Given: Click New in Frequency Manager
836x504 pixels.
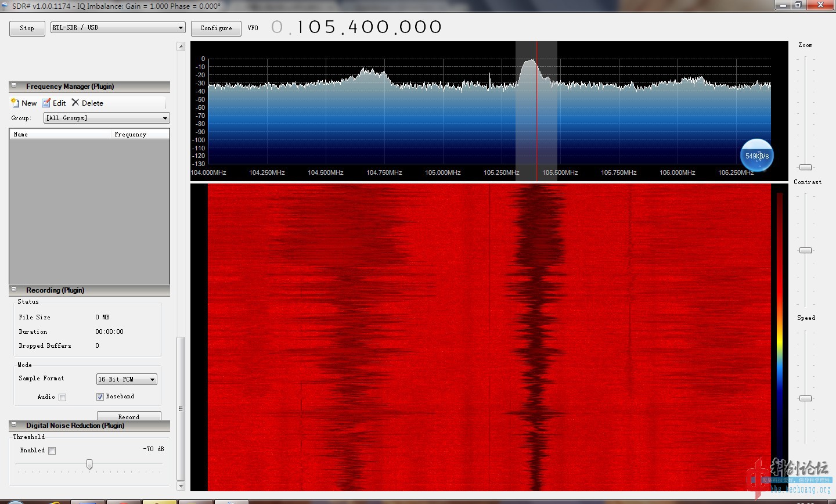Looking at the screenshot, I should (24, 103).
